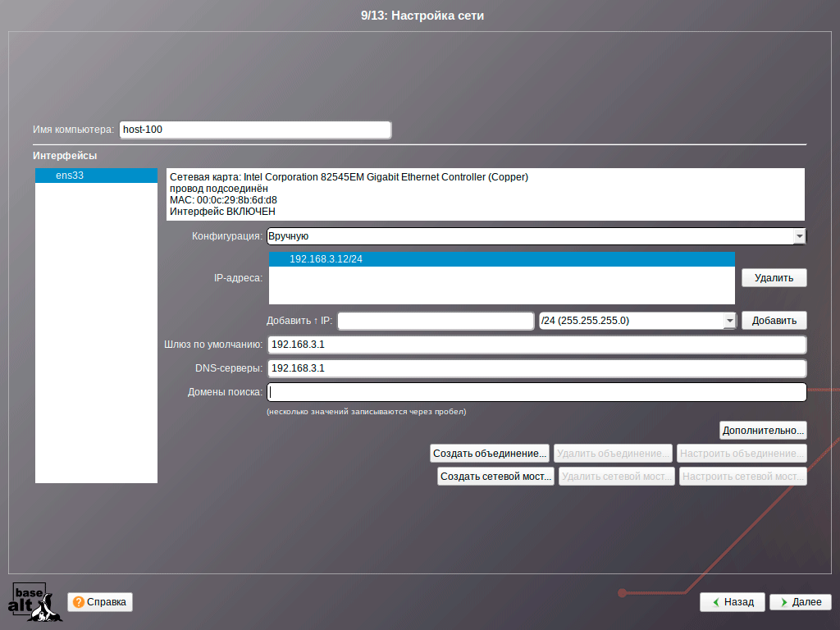
Task: Open the netmask /24 dropdown arrow
Action: pyautogui.click(x=729, y=321)
